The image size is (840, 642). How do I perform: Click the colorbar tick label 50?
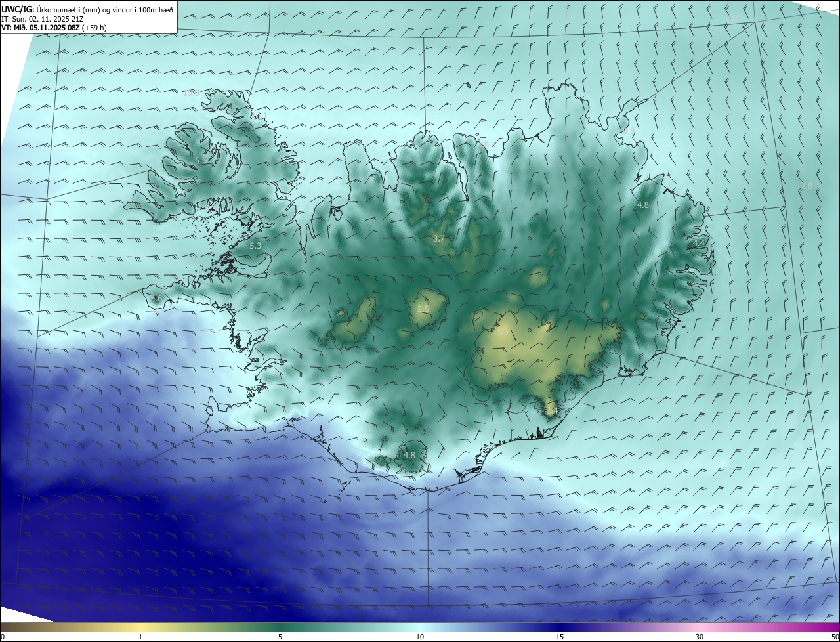pos(835,637)
